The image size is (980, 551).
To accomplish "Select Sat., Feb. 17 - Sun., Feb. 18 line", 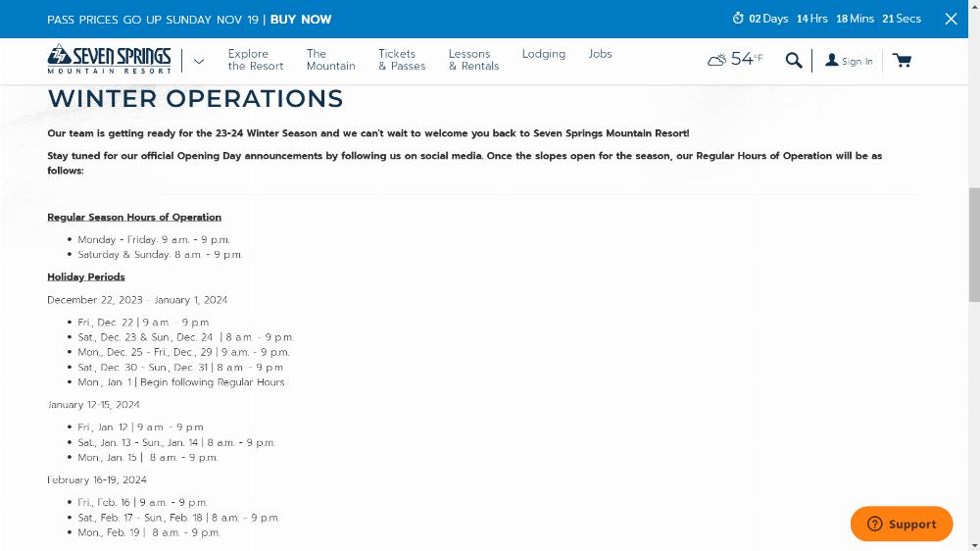I will coord(178,518).
